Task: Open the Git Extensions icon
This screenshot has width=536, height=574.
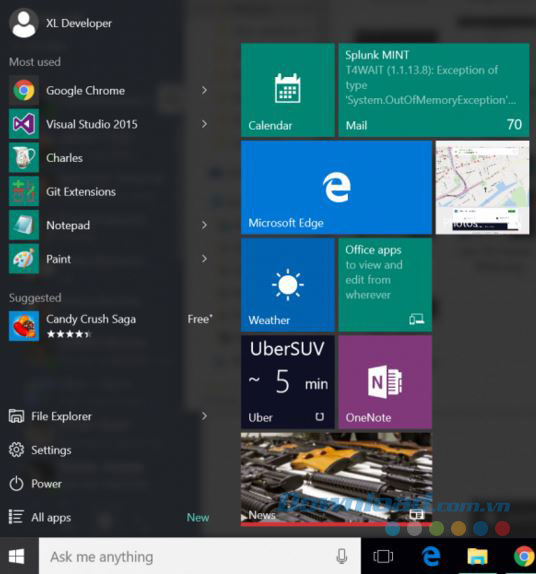Action: click(24, 191)
